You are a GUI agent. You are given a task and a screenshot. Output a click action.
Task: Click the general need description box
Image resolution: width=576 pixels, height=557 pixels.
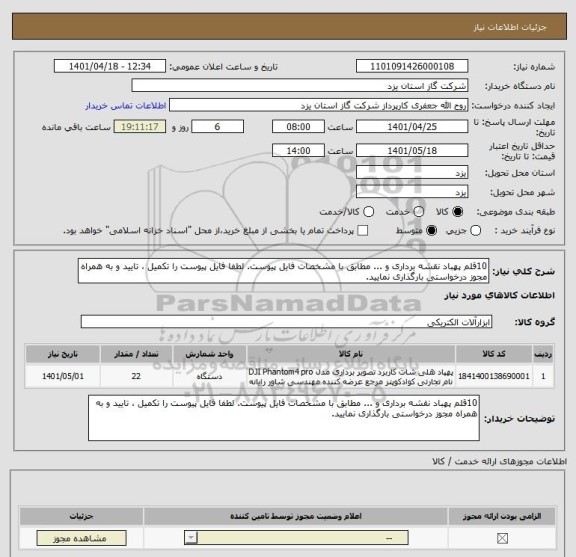tap(283, 271)
